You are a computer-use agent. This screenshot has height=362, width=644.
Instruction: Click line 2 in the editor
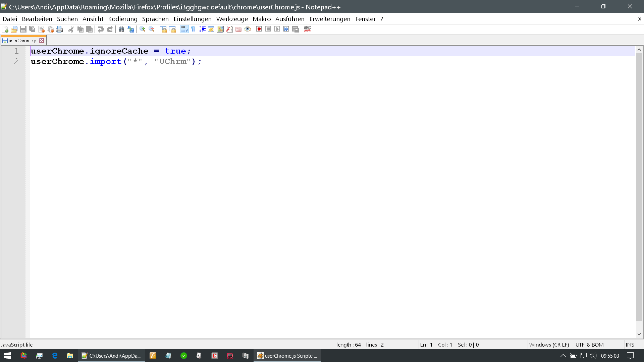click(x=116, y=62)
